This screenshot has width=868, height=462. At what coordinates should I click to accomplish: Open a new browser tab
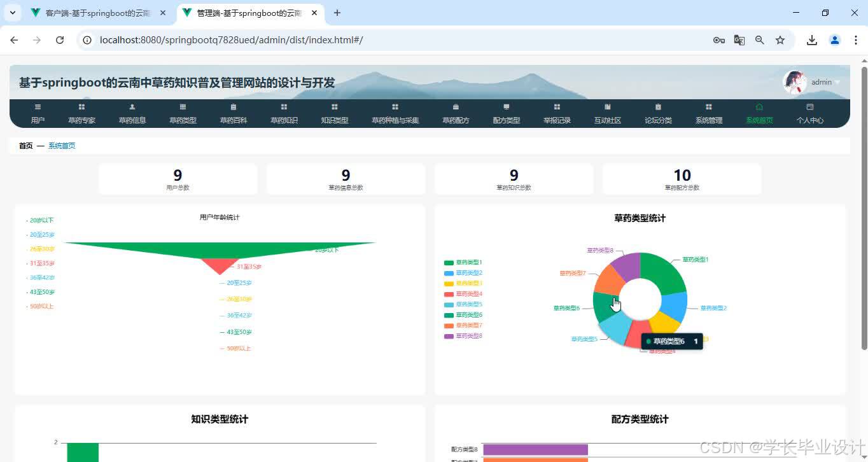pos(337,13)
